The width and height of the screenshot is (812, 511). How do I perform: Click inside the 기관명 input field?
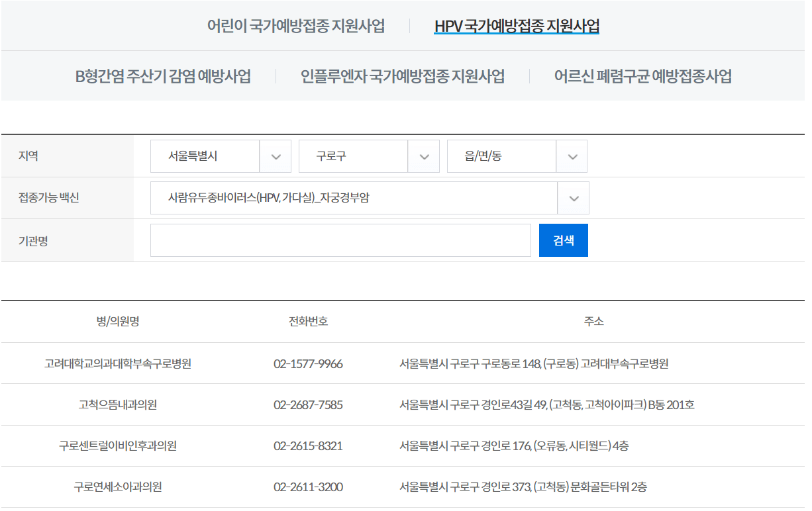point(340,240)
